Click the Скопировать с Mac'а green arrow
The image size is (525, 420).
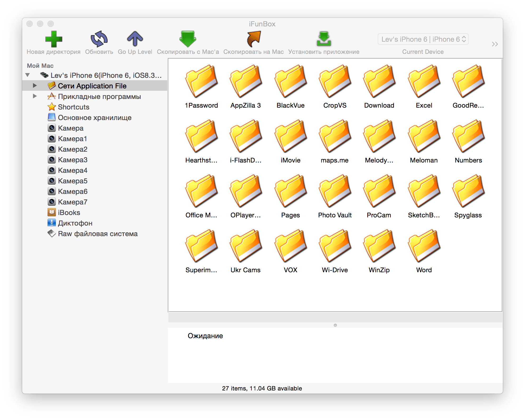pos(188,39)
